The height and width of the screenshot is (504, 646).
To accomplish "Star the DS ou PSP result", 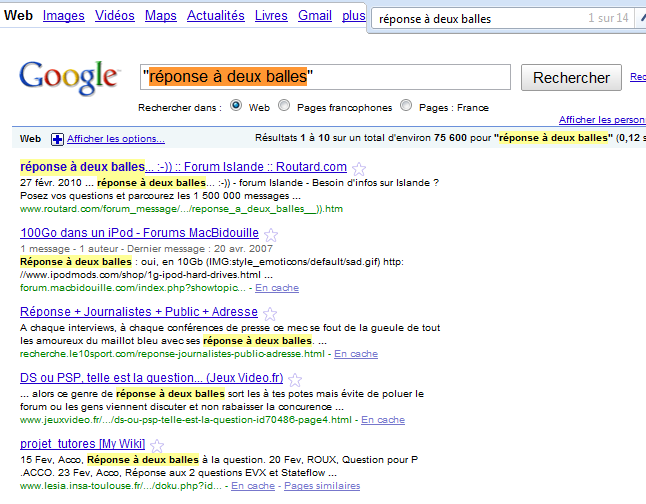I will pyautogui.click(x=295, y=380).
